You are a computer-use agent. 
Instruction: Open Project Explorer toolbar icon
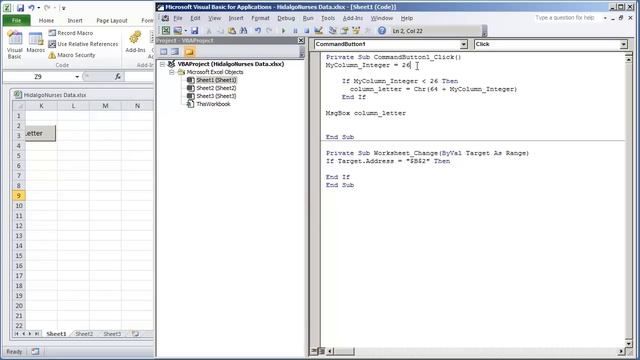(332, 31)
